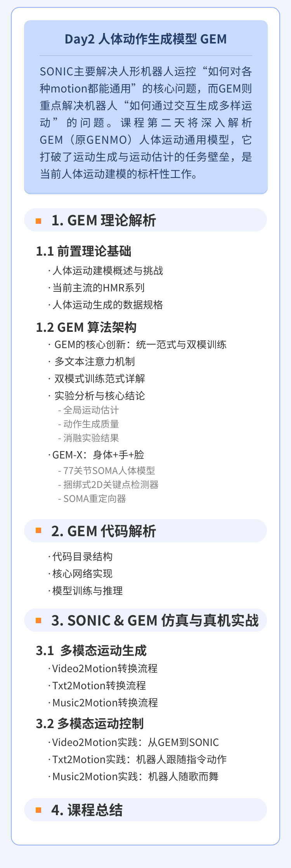291x868 pixels.
Task: Open the 1.1 前置理论基础 subsection heading
Action: (83, 251)
